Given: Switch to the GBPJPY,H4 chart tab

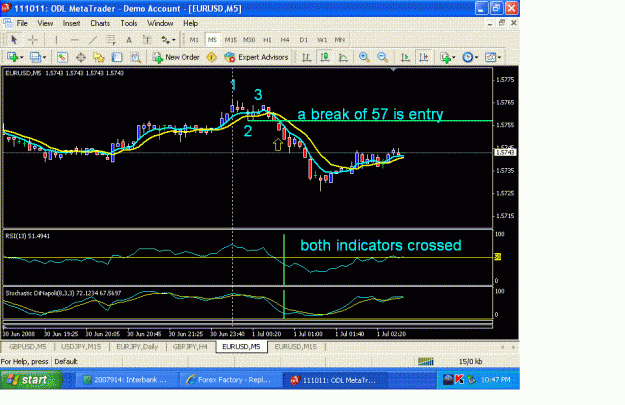Looking at the screenshot, I should (190, 347).
